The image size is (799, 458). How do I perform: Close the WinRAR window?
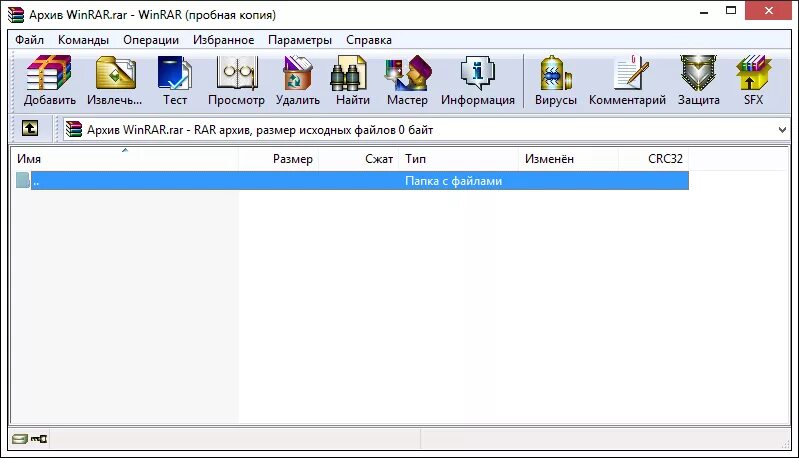[x=769, y=11]
